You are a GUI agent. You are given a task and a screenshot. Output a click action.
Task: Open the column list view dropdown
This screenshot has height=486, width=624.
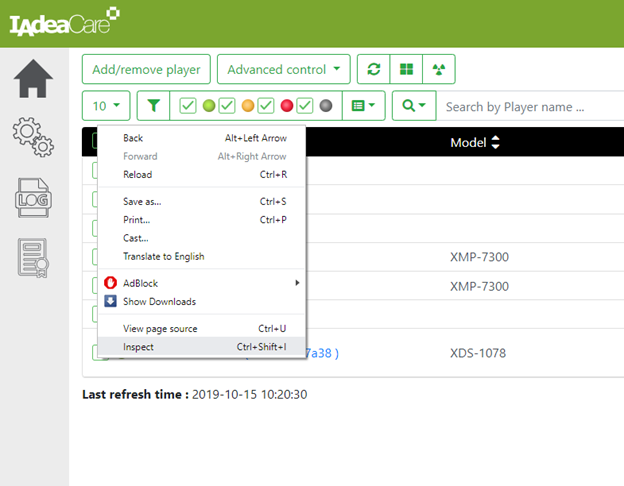pos(363,105)
